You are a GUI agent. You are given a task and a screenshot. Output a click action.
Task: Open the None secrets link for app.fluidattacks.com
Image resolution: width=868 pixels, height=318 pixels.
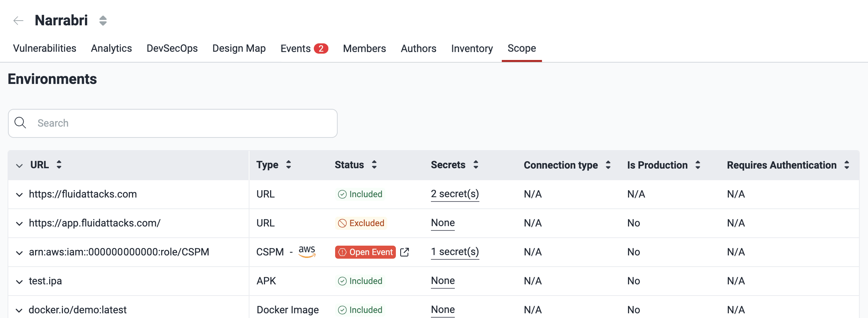click(x=443, y=223)
